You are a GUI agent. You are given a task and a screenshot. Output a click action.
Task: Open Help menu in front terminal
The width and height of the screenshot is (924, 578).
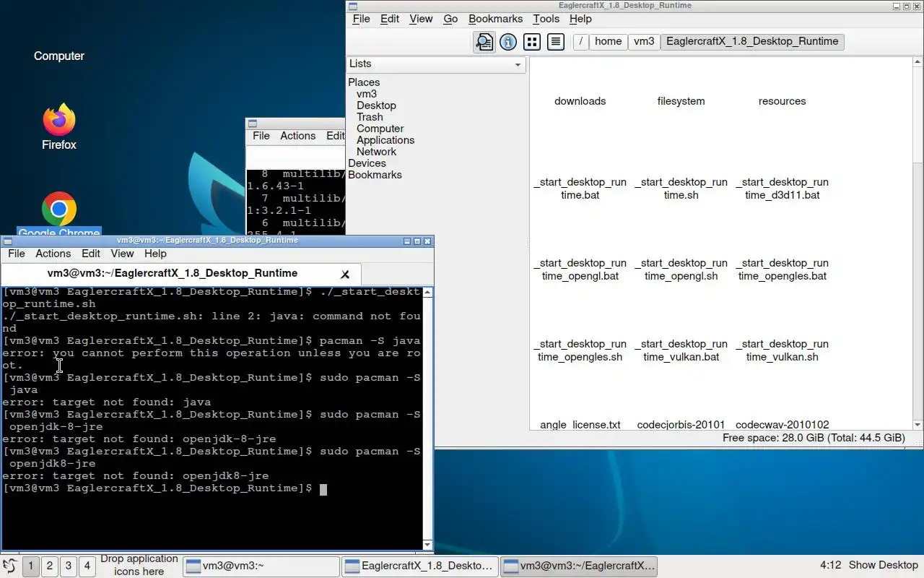(x=155, y=254)
